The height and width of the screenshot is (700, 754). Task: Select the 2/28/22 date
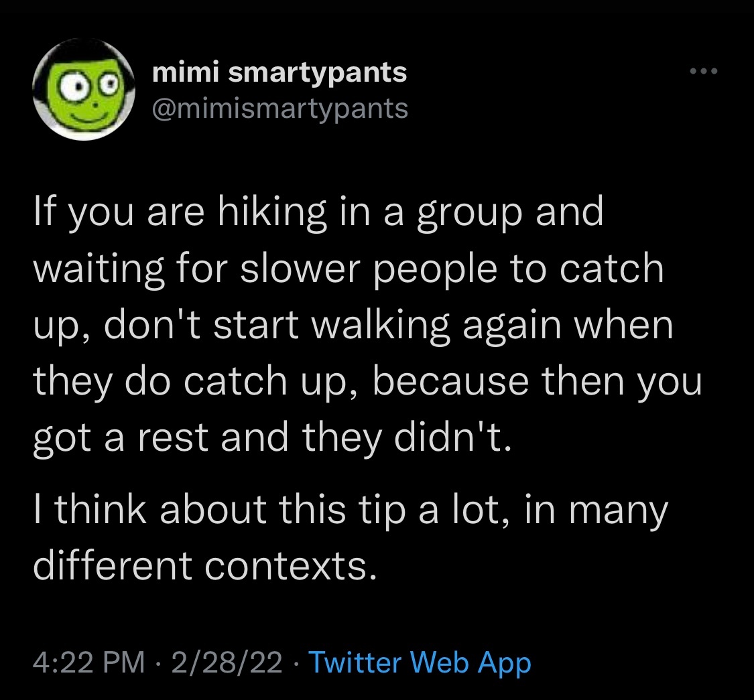point(226,662)
